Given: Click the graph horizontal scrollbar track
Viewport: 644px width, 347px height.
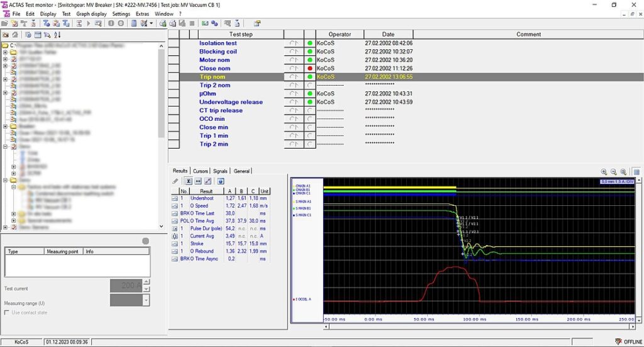Looking at the screenshot, I should [479, 327].
